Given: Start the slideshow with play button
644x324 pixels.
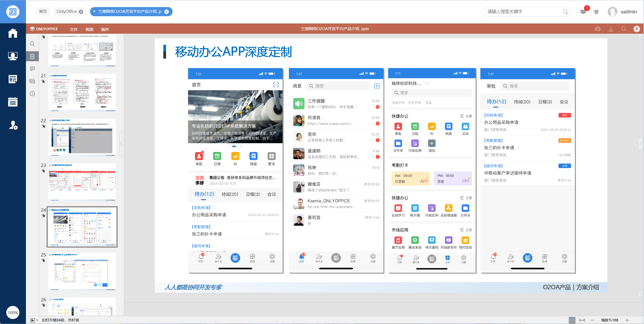Looking at the screenshot, I should coord(32,320).
